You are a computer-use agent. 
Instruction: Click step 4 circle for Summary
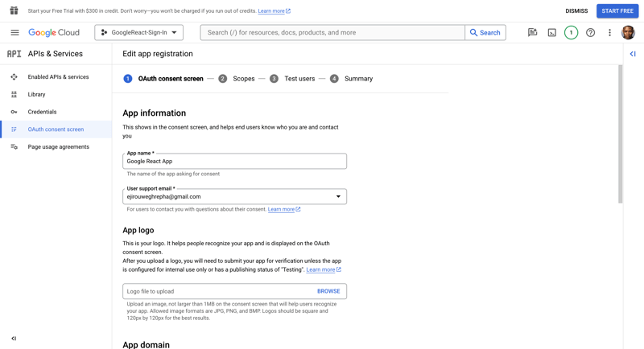pyautogui.click(x=334, y=78)
